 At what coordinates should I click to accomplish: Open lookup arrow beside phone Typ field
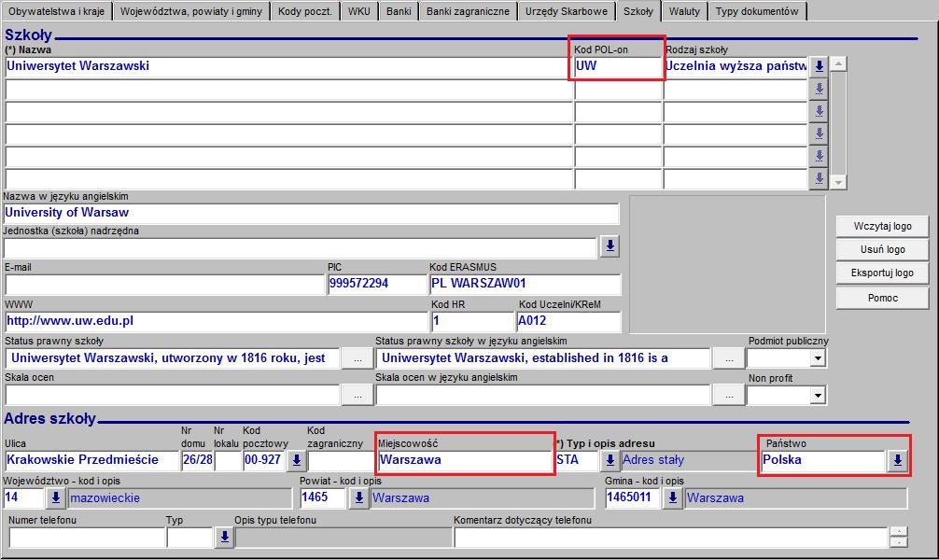[224, 538]
